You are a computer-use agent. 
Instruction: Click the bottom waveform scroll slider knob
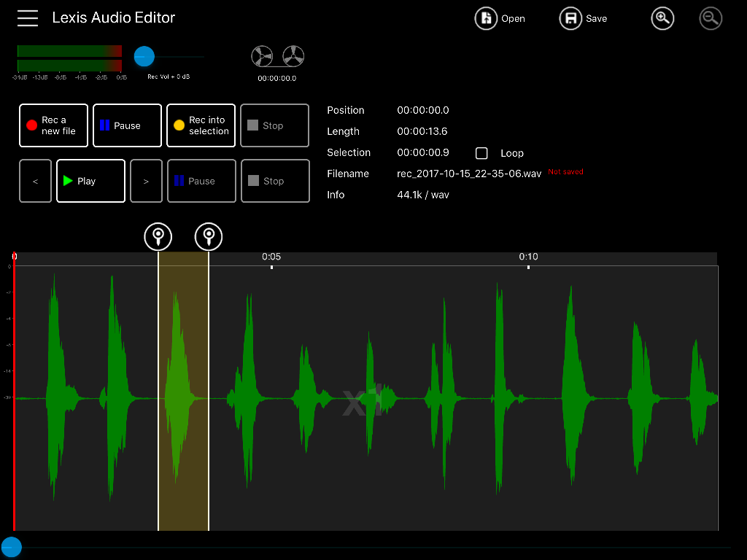click(x=11, y=547)
